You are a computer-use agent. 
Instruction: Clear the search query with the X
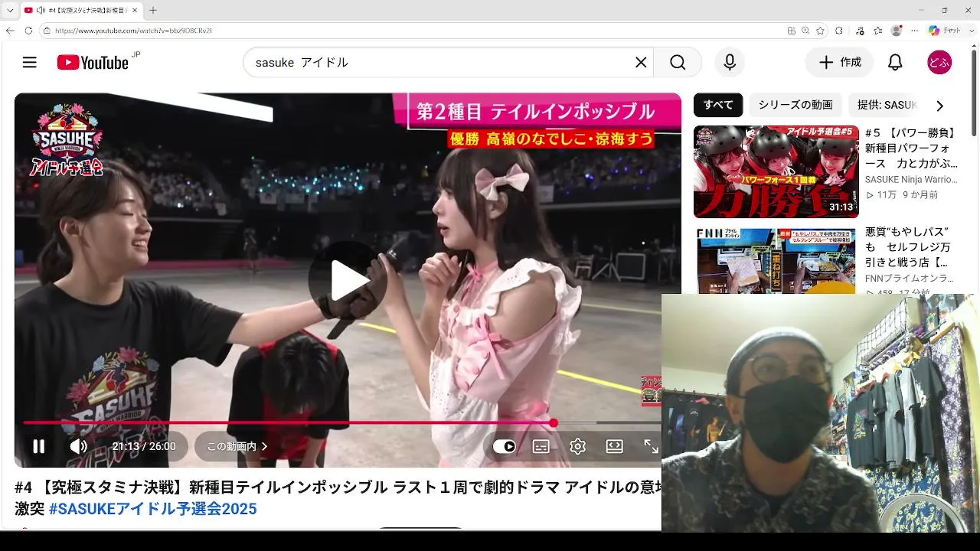pyautogui.click(x=641, y=63)
